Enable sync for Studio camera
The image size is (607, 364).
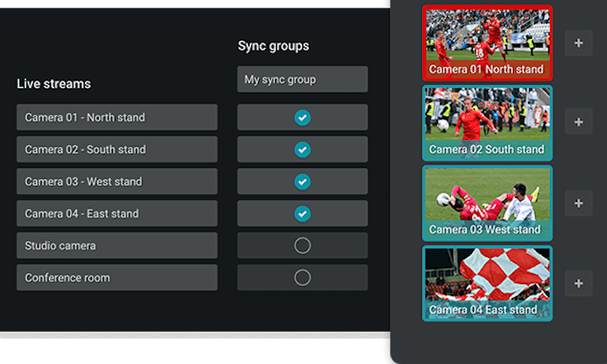coord(302,246)
